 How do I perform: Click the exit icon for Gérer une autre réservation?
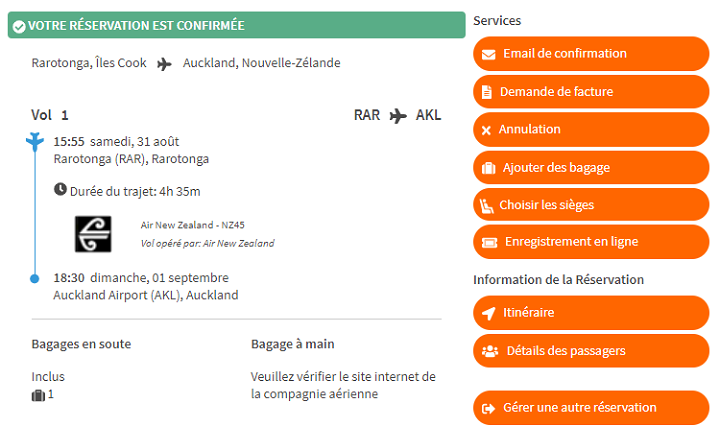tap(488, 408)
